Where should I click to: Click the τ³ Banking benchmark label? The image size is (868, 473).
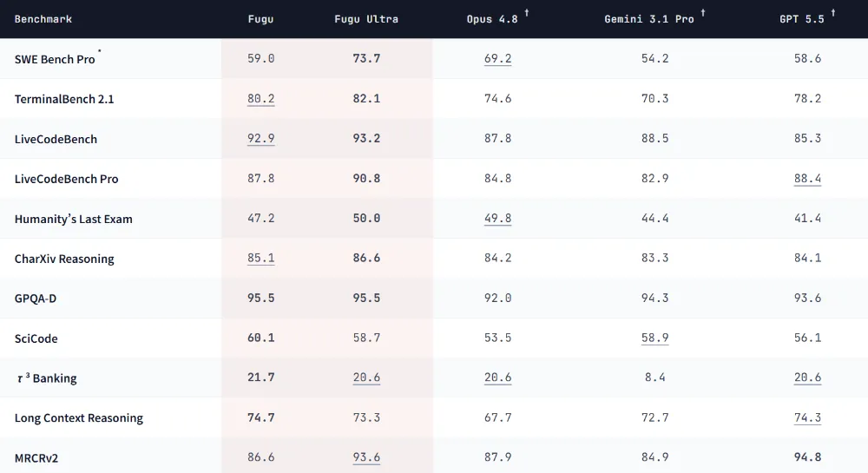[47, 378]
